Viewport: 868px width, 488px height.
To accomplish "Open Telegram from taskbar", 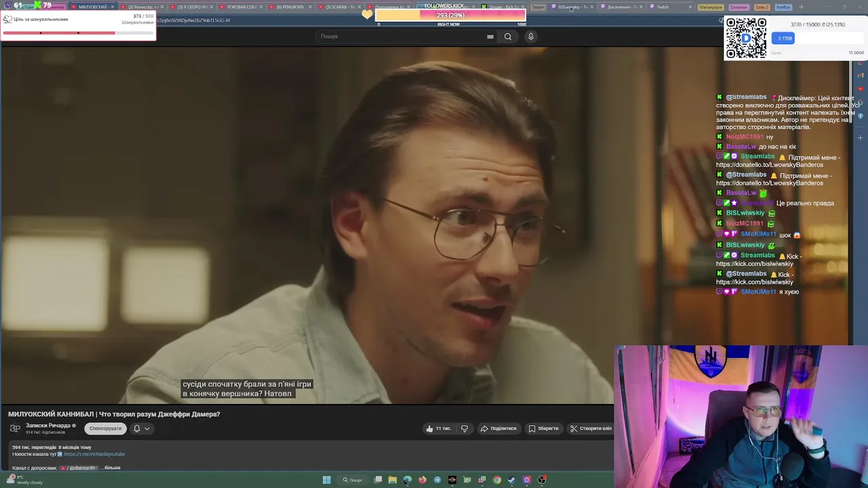I will (437, 480).
